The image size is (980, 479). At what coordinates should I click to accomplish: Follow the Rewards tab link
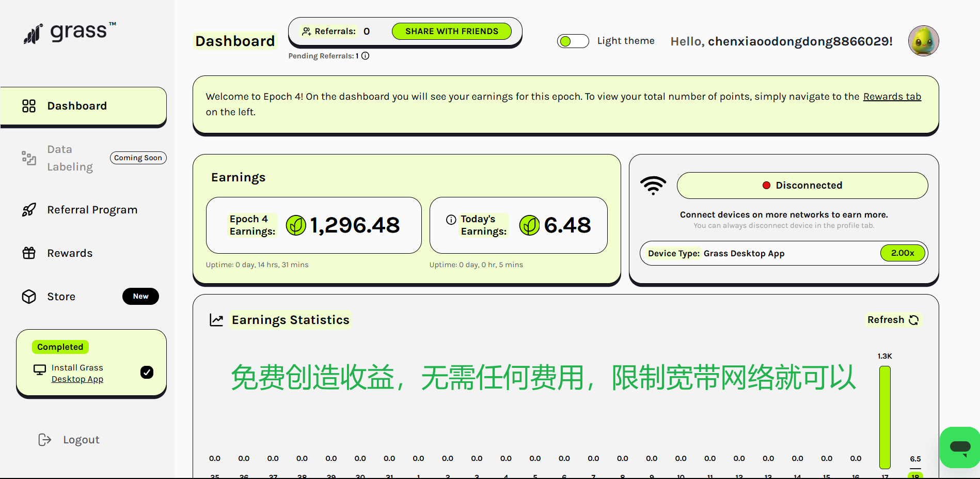pos(892,97)
